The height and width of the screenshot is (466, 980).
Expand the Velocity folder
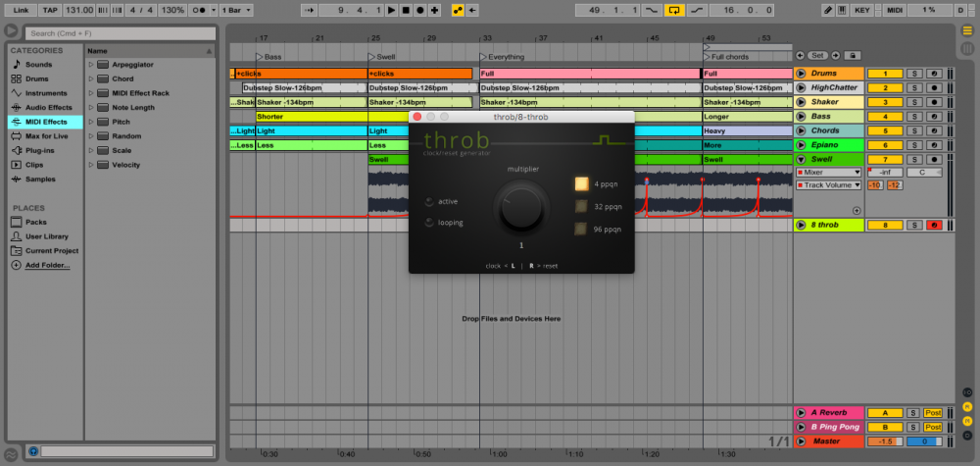[91, 165]
